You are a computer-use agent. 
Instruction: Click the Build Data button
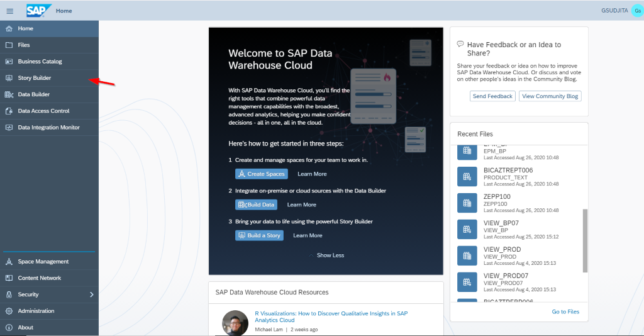pos(257,204)
